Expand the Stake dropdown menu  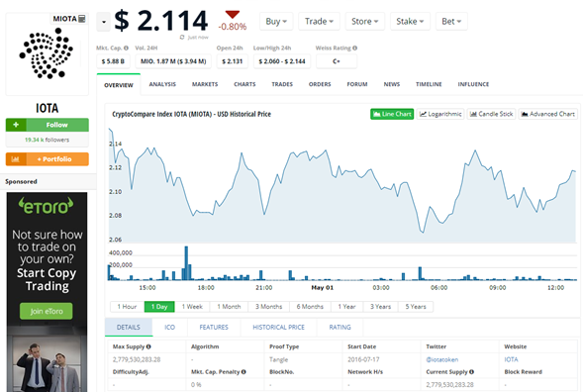(410, 22)
